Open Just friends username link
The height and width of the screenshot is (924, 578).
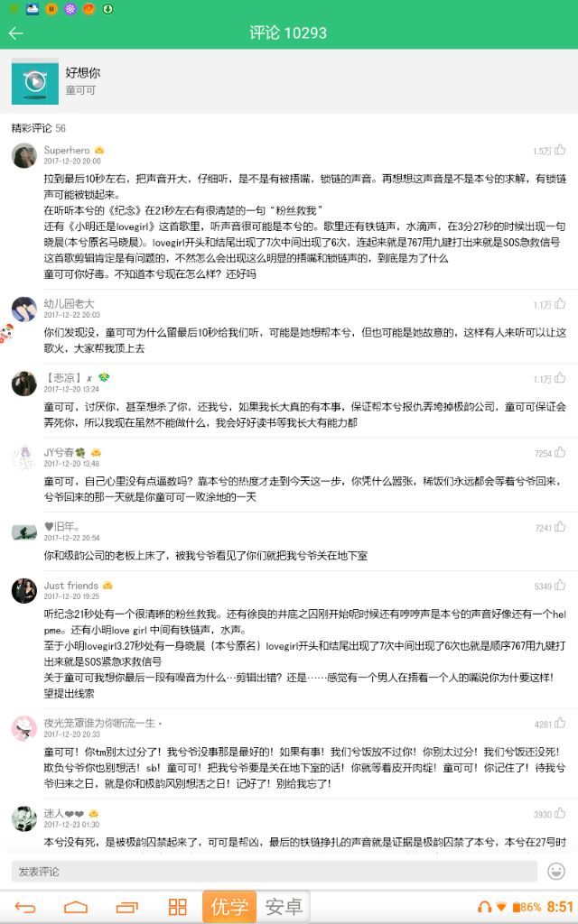[x=70, y=585]
